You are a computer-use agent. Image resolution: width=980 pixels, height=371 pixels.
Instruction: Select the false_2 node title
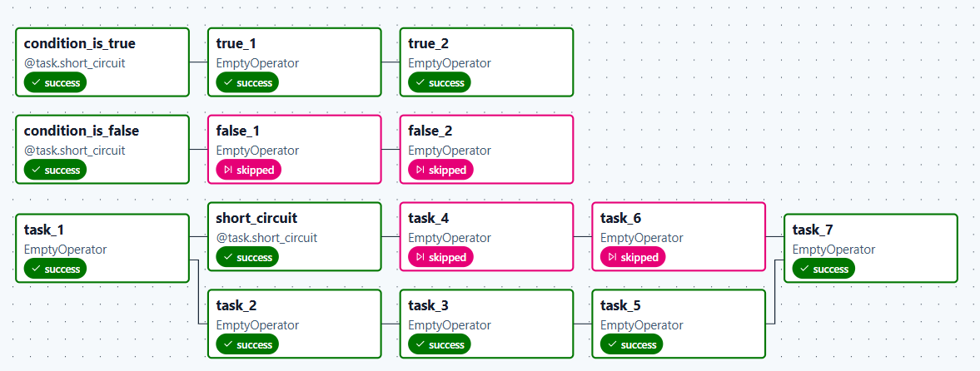[x=430, y=131]
